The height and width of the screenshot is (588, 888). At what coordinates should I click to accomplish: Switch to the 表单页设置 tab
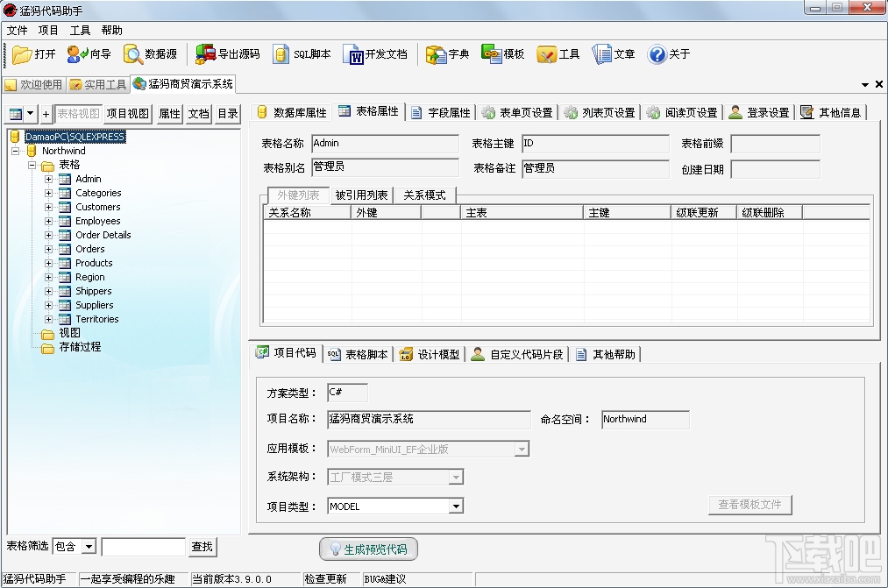point(517,113)
